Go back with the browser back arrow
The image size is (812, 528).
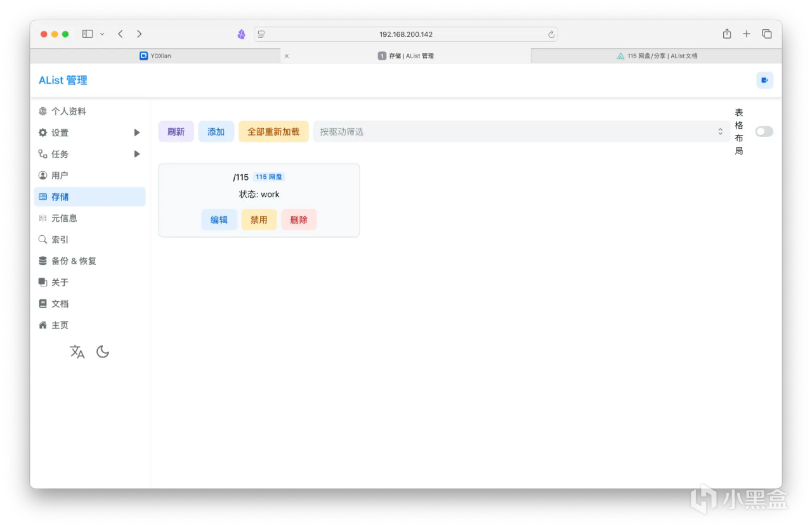point(121,34)
